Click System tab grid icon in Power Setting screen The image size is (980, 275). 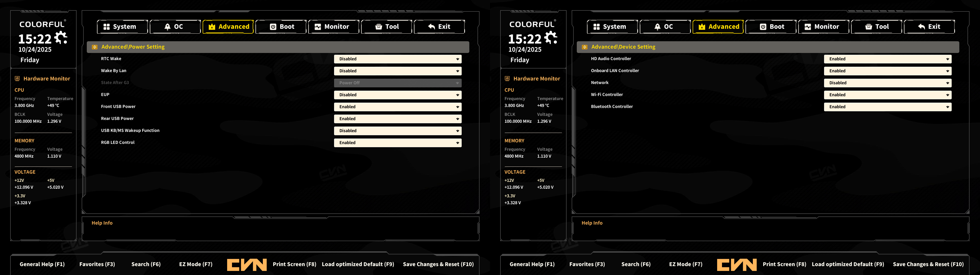pyautogui.click(x=106, y=26)
